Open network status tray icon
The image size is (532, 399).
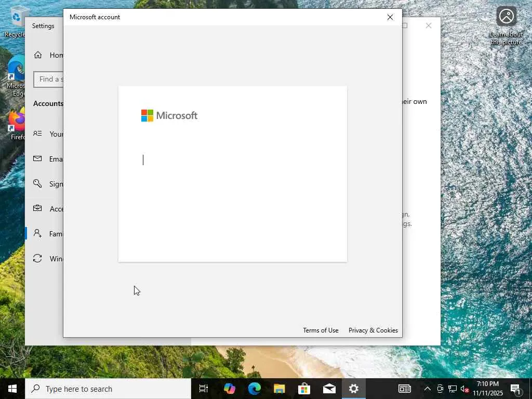(x=453, y=389)
